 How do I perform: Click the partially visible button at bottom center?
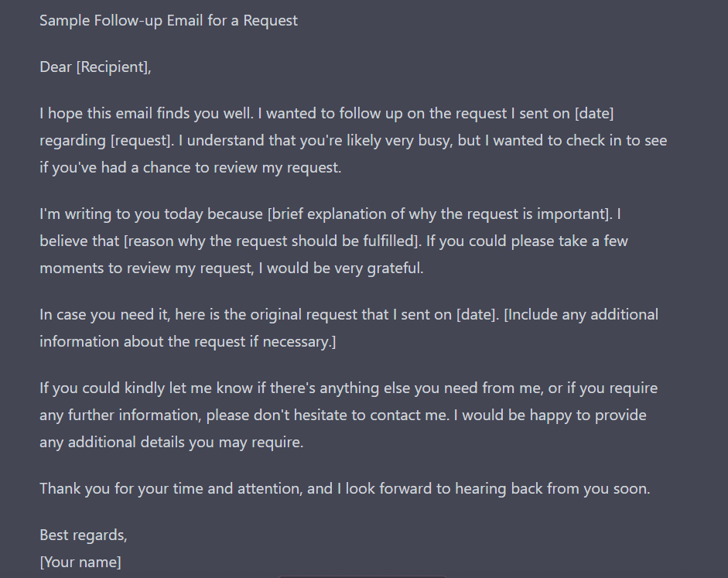click(x=362, y=576)
